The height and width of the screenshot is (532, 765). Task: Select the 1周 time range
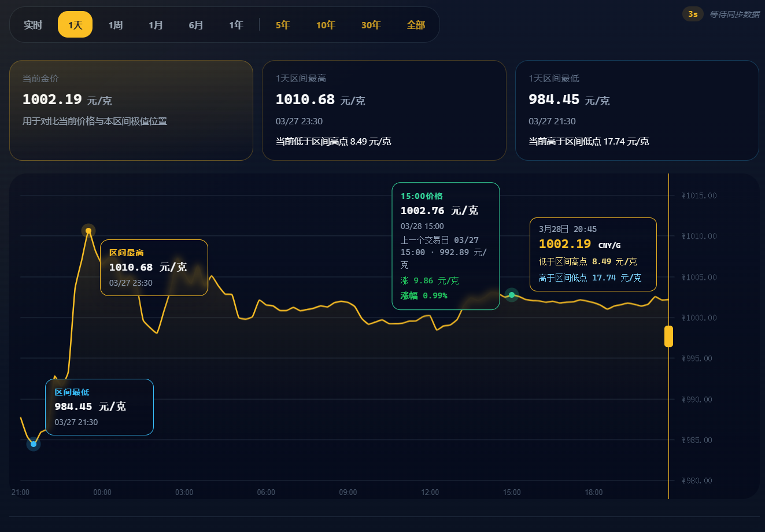[116, 25]
